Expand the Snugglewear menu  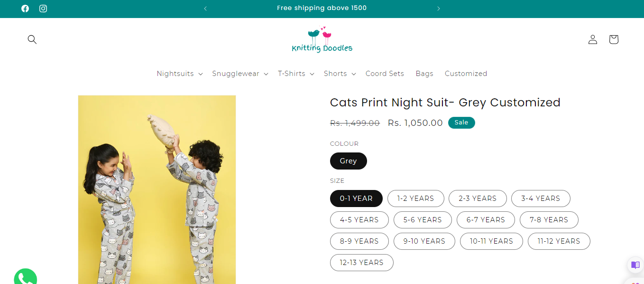[x=239, y=74]
